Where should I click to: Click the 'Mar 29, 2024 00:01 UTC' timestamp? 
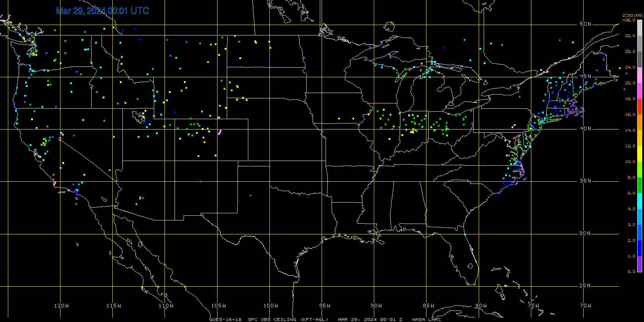pos(102,11)
